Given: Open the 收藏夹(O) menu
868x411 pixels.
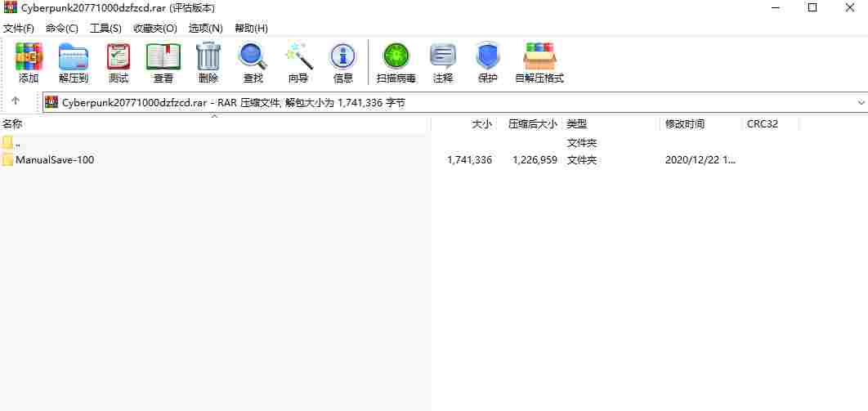Looking at the screenshot, I should [x=155, y=29].
